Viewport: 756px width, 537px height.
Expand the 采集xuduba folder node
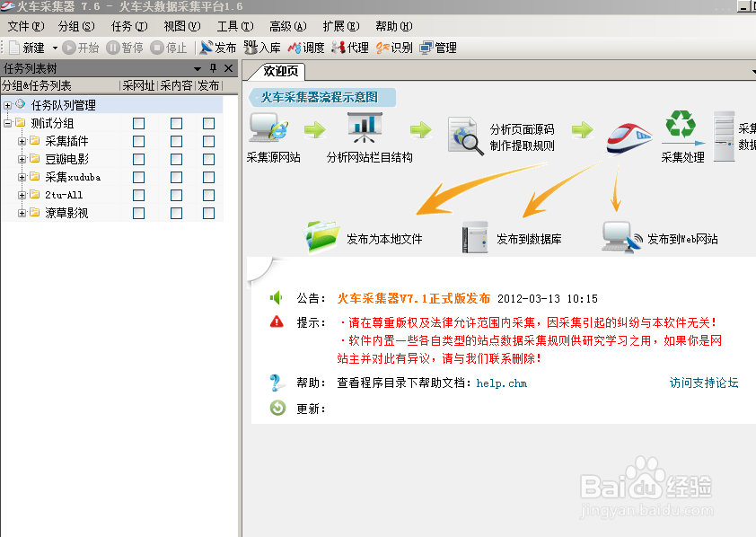point(22,177)
